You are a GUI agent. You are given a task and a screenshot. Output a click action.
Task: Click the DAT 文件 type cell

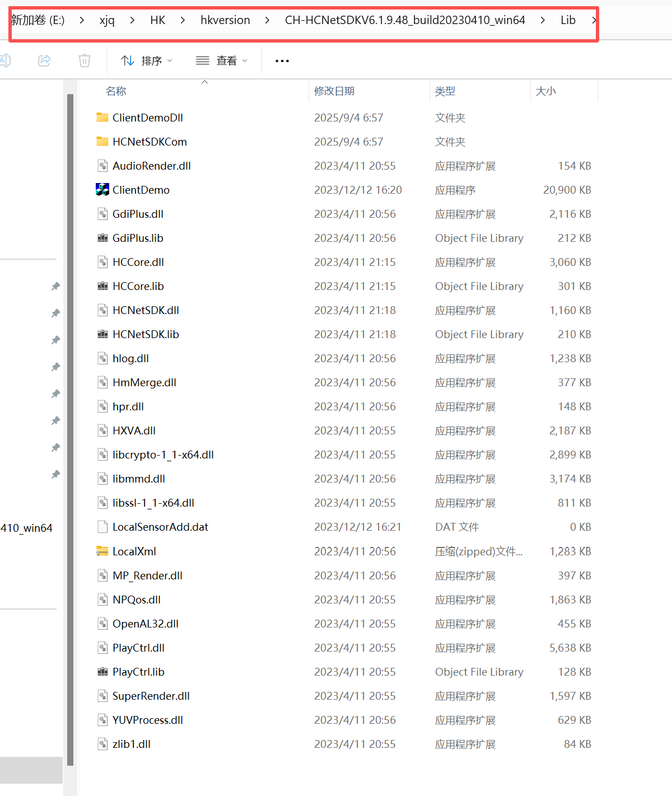[x=457, y=527]
